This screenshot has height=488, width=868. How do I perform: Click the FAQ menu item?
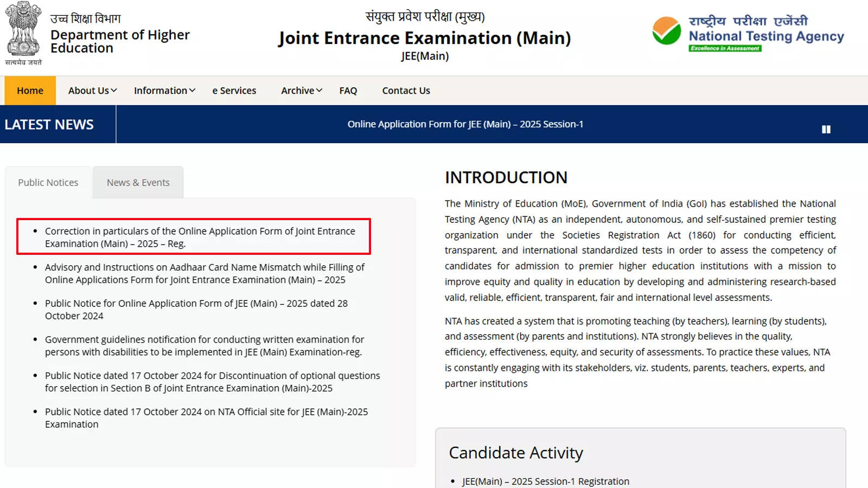point(348,91)
